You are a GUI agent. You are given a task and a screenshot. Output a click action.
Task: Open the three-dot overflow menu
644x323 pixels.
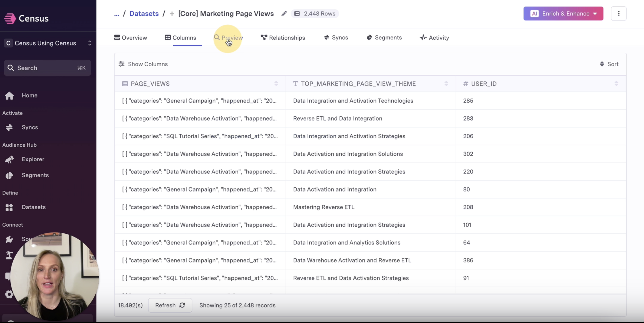[619, 13]
